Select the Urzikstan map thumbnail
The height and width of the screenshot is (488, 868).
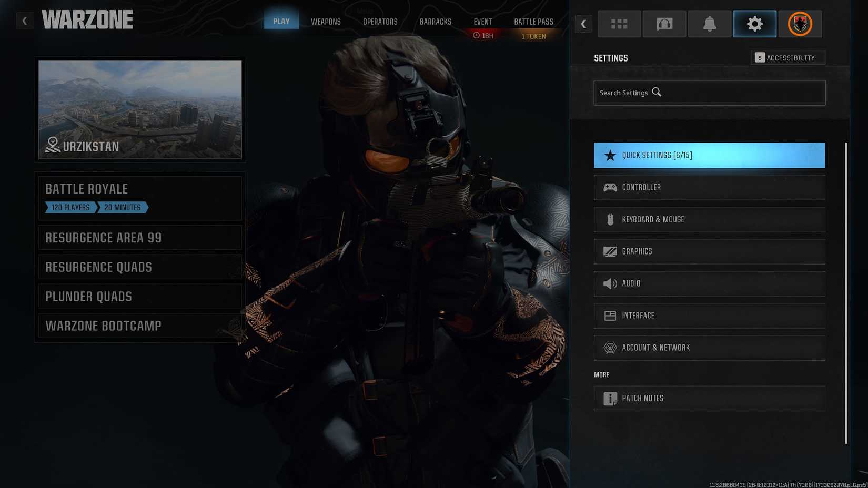tap(140, 109)
